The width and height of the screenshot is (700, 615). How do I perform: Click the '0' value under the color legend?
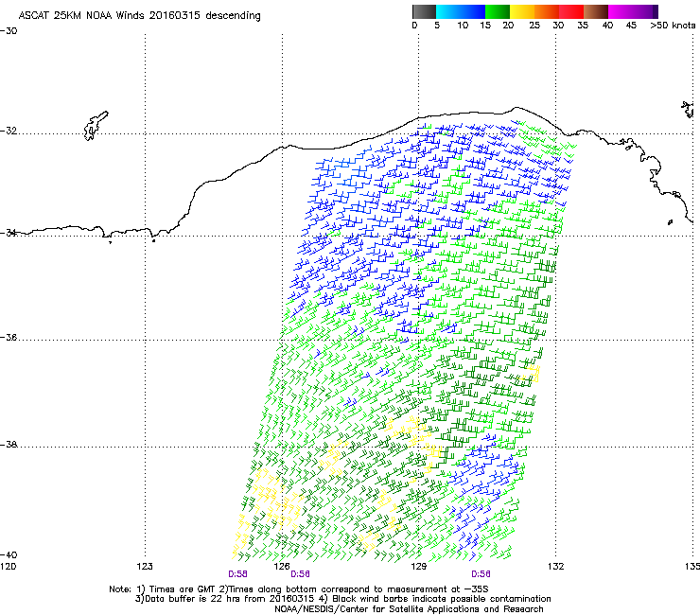[414, 26]
